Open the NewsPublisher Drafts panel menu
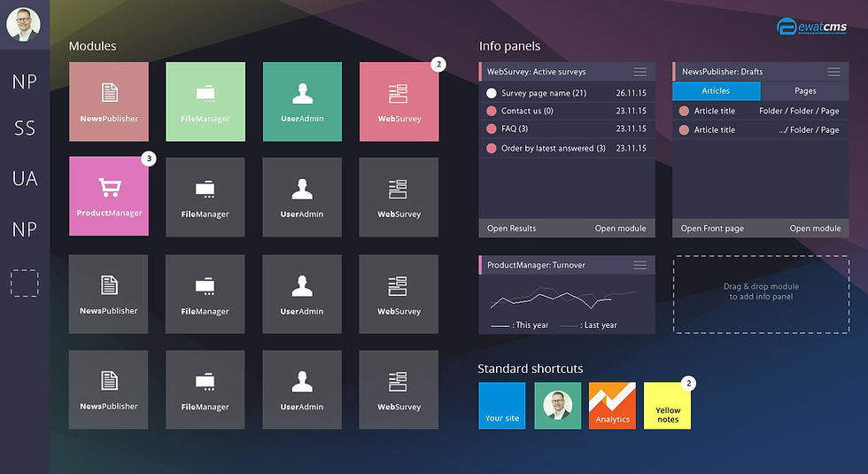This screenshot has width=868, height=474. [x=833, y=72]
